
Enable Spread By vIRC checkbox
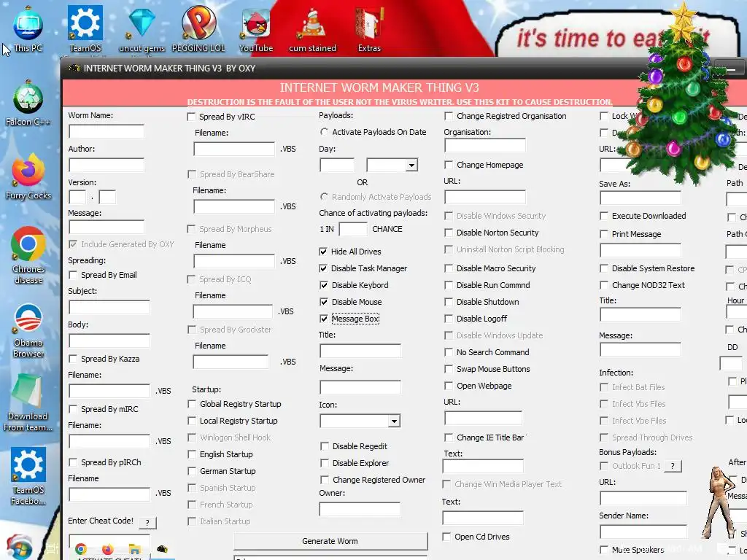click(191, 117)
